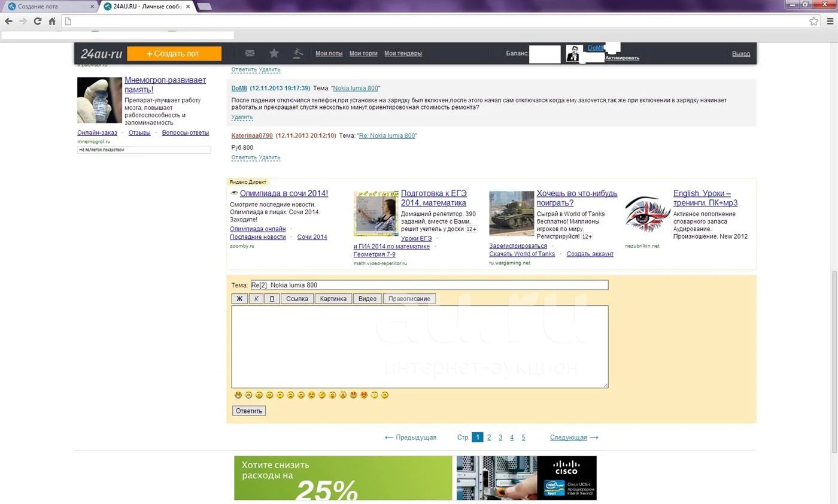Image resolution: width=838 pixels, height=504 pixels.
Task: Click the + Создать лот button
Action: pos(174,53)
